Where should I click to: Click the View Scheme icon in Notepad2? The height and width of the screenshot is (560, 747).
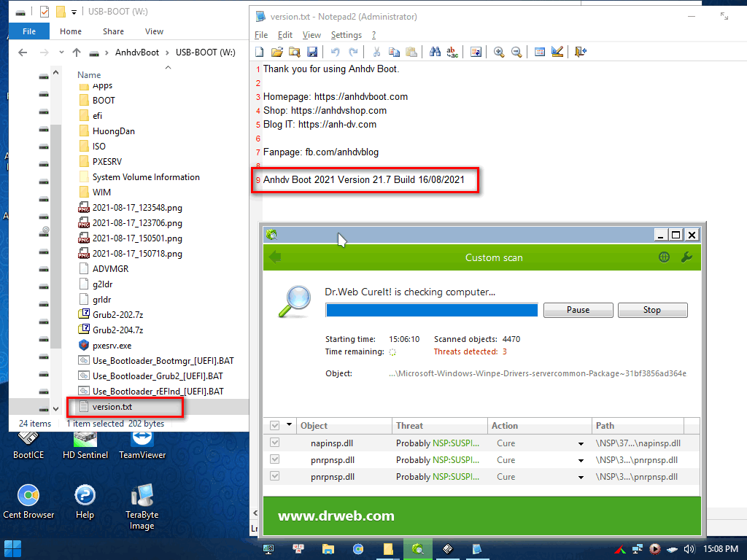pyautogui.click(x=540, y=52)
